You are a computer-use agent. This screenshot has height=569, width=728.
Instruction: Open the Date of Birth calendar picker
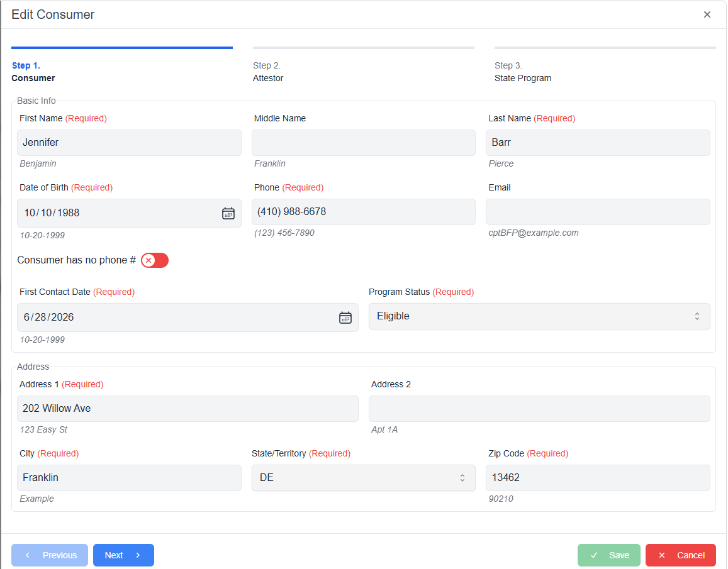coord(228,213)
